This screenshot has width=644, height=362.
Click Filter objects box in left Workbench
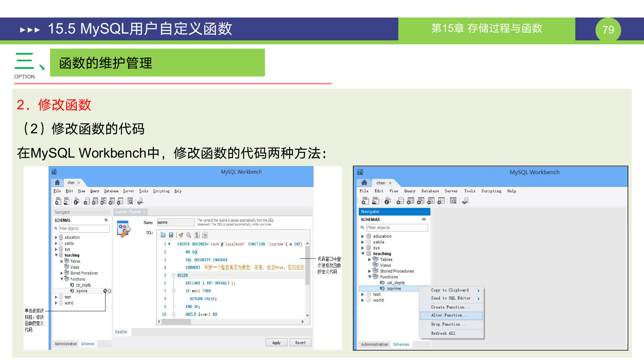coord(84,228)
